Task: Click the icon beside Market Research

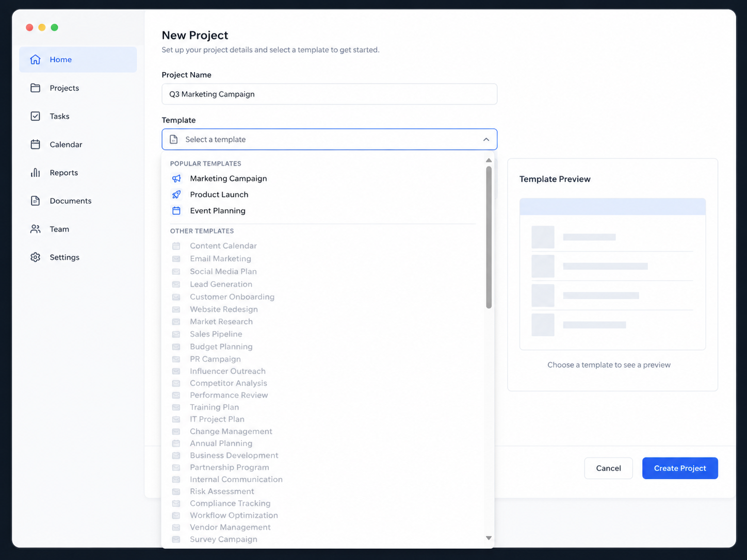Action: (176, 322)
